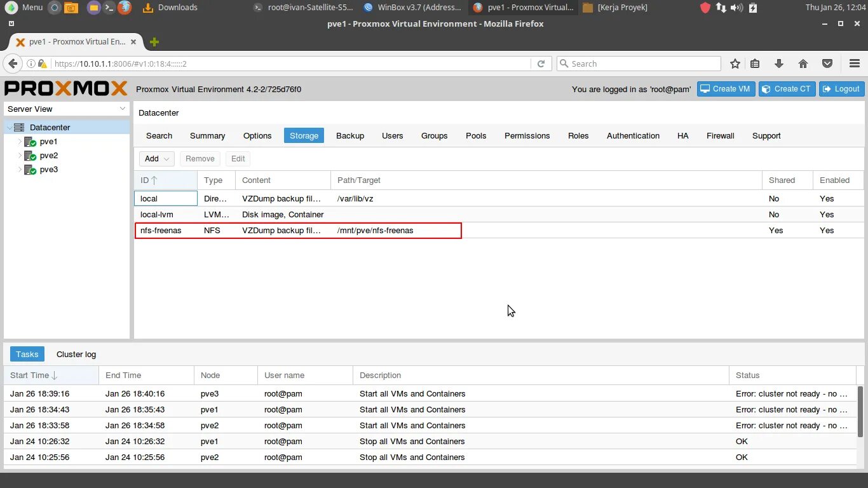The width and height of the screenshot is (868, 488).
Task: Expand the pve1 node
Action: [x=19, y=142]
